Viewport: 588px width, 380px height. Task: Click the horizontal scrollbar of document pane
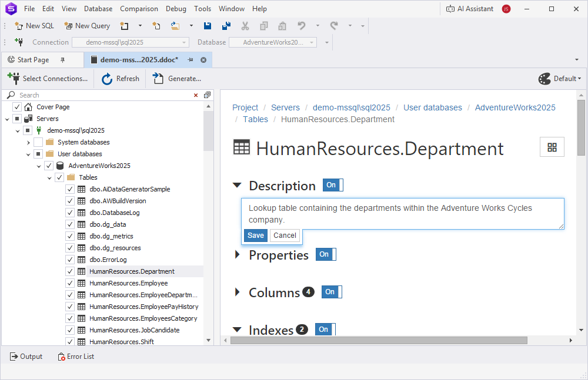click(x=379, y=340)
